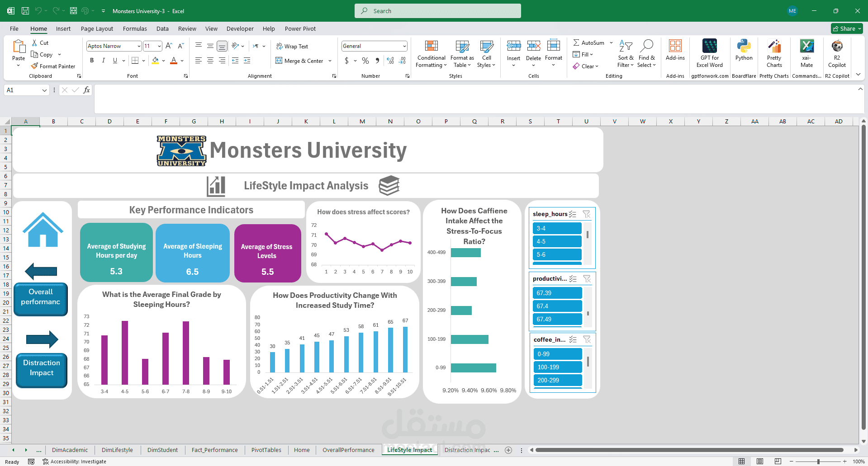This screenshot has width=868, height=466.
Task: Enable multi-select on the sleep_hours slicer
Action: (572, 214)
